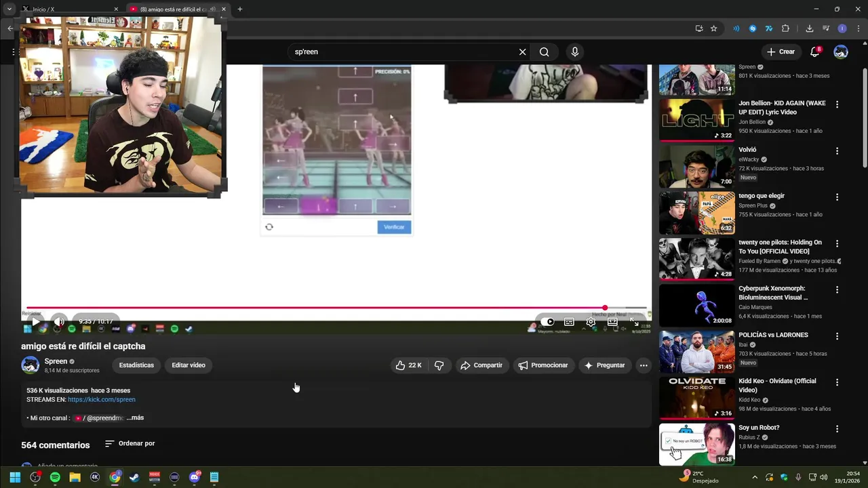Screen dimensions: 868x488
Task: Bookmark this page with the star
Action: pos(713,28)
